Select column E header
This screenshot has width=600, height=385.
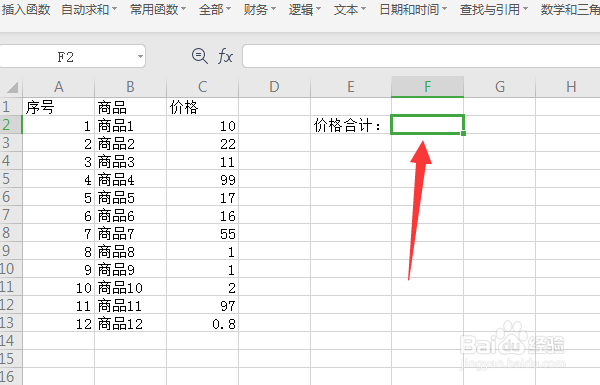tap(351, 87)
